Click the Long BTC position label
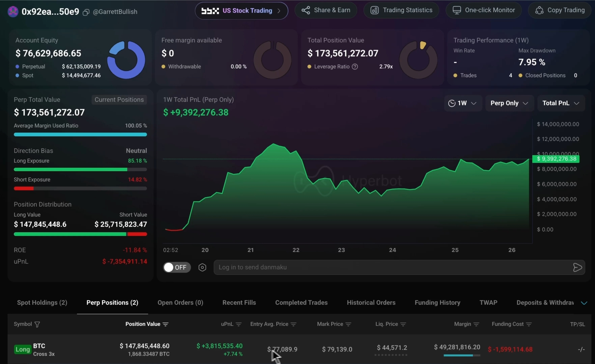This screenshot has width=595, height=364. [23, 350]
